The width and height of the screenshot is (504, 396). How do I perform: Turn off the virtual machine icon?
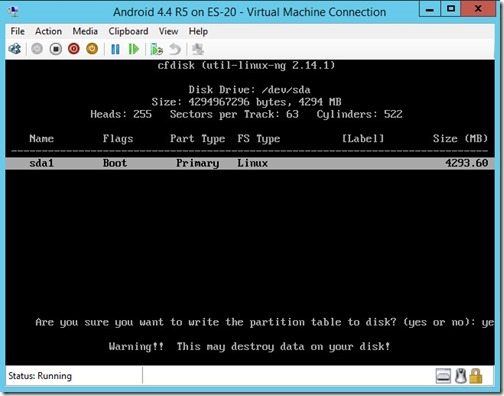click(56, 49)
